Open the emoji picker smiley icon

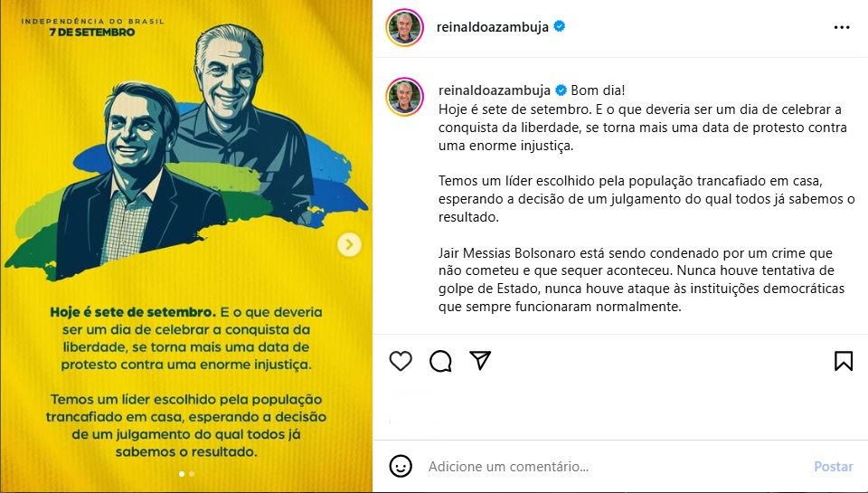tap(401, 467)
